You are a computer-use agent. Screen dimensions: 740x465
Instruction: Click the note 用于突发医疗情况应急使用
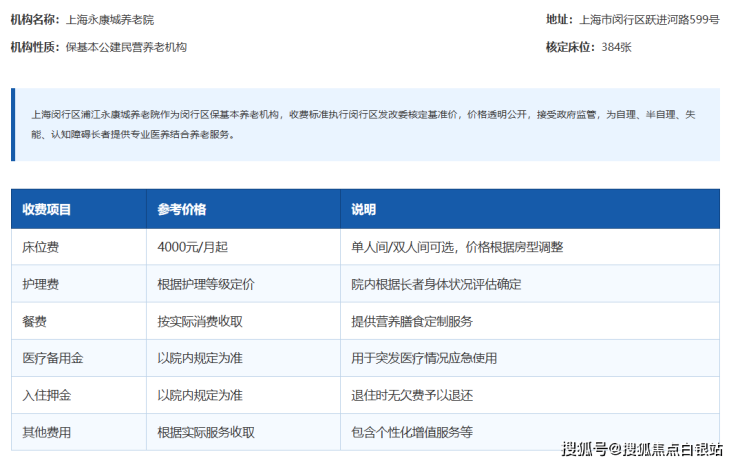click(424, 358)
